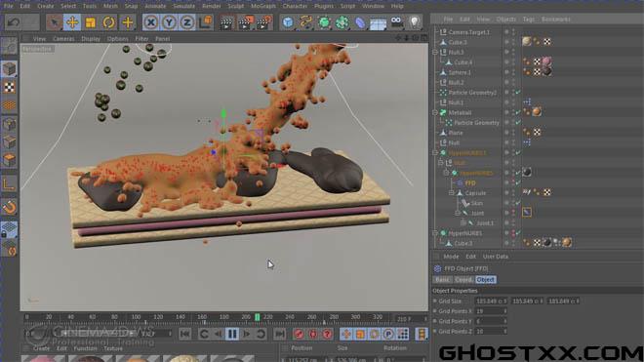
Task: Jump to start of animation
Action: pyautogui.click(x=184, y=334)
